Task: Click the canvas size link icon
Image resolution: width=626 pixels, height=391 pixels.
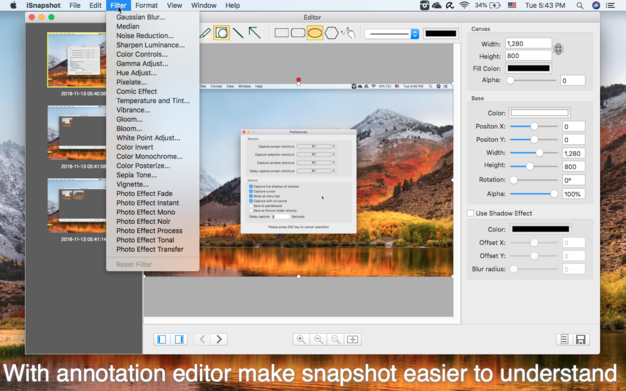Action: click(x=558, y=49)
